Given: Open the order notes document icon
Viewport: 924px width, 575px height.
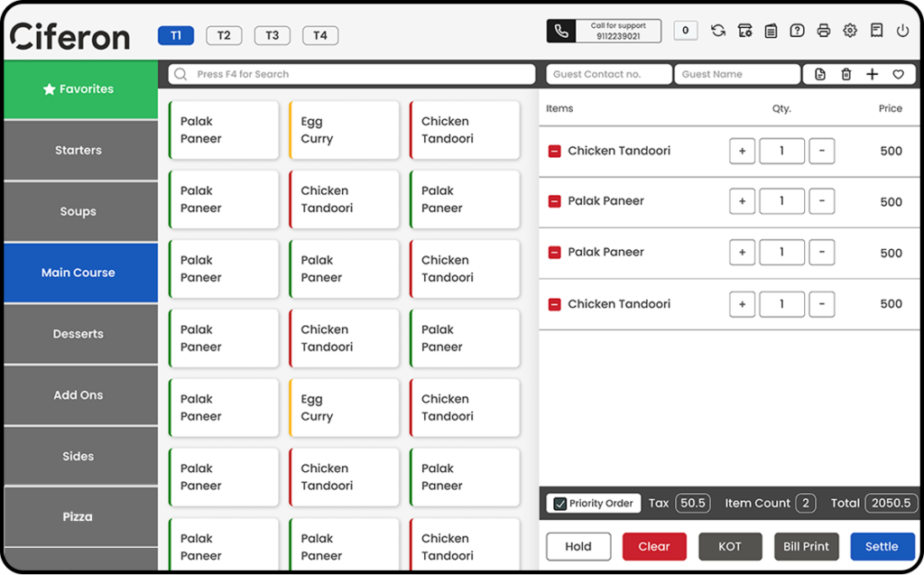Looking at the screenshot, I should pos(771,30).
